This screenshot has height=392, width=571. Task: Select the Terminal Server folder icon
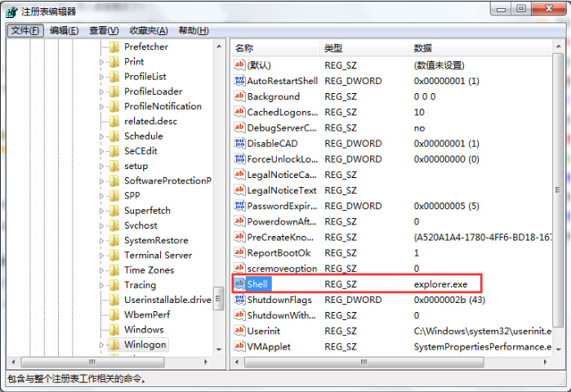[x=114, y=255]
